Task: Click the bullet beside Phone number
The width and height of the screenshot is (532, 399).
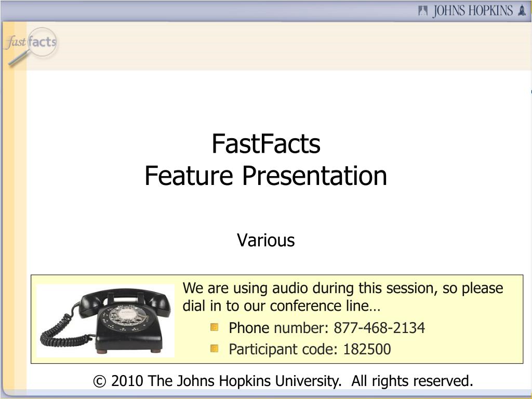Action: pos(214,327)
